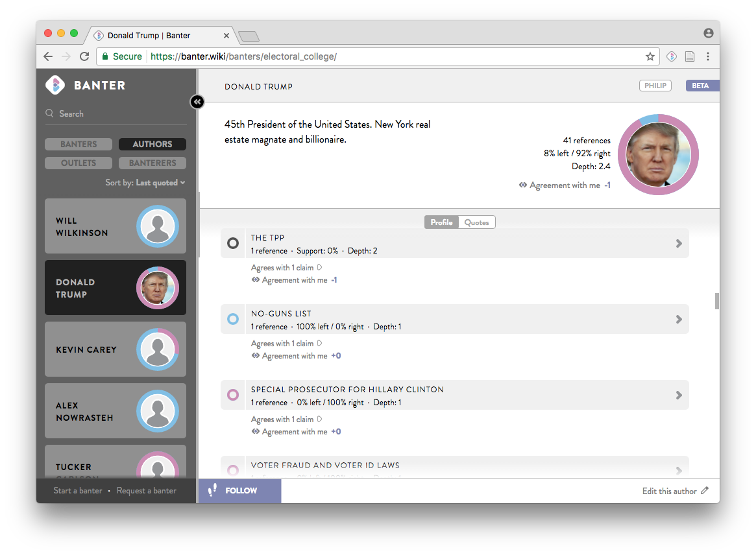Click Request a banter link

[x=147, y=490]
